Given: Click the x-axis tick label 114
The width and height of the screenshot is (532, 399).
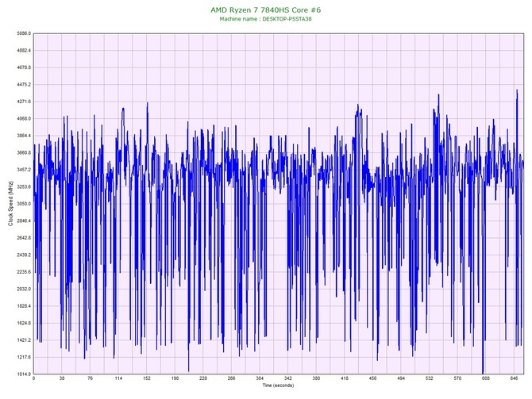Looking at the screenshot, I should point(118,378).
